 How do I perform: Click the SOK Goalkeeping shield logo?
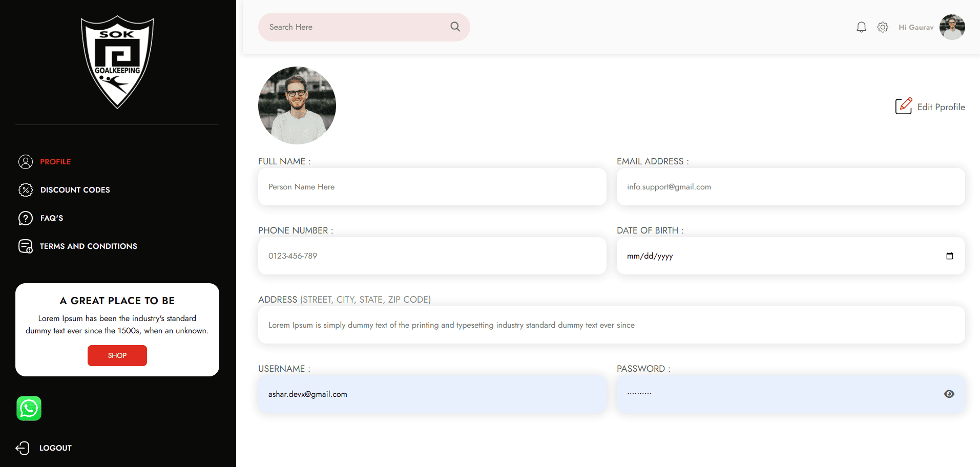click(117, 62)
